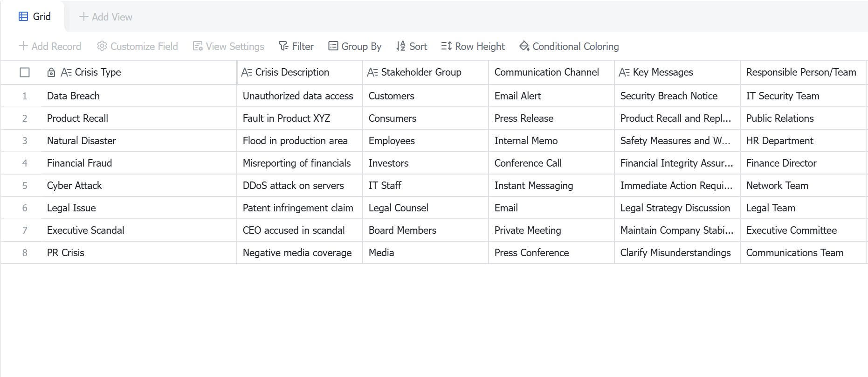Open the Stakeholder Group column header
This screenshot has width=868, height=377.
pos(426,72)
